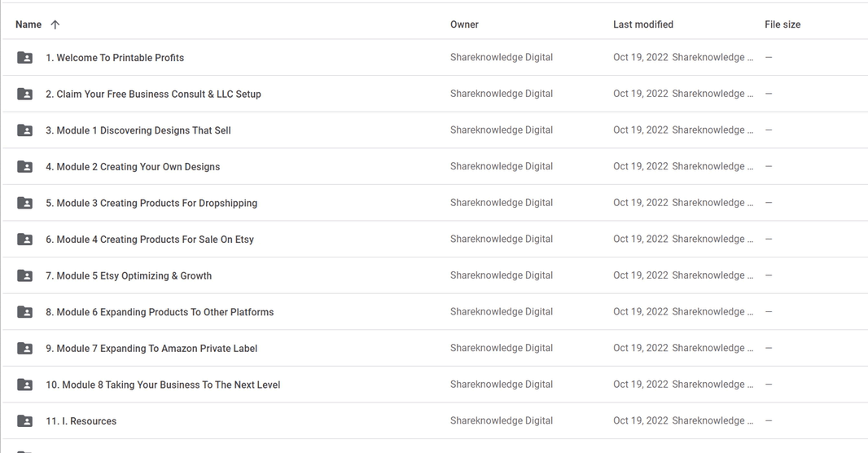This screenshot has height=453, width=868.
Task: Click Oct 19, 2022 date in Resources row
Action: (641, 421)
